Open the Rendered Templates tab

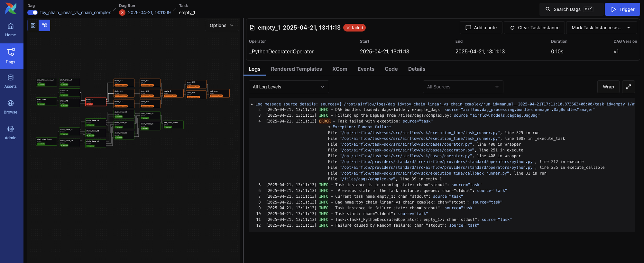point(296,69)
